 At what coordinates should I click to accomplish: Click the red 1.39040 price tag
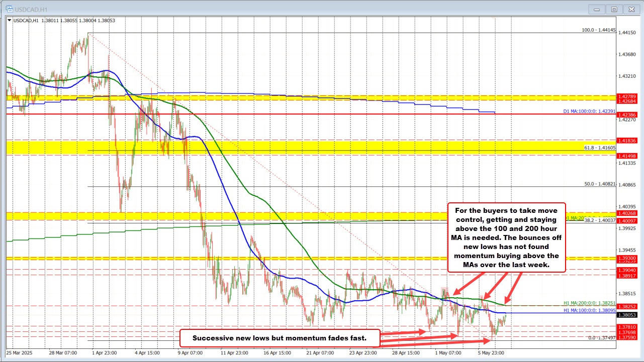click(x=627, y=270)
